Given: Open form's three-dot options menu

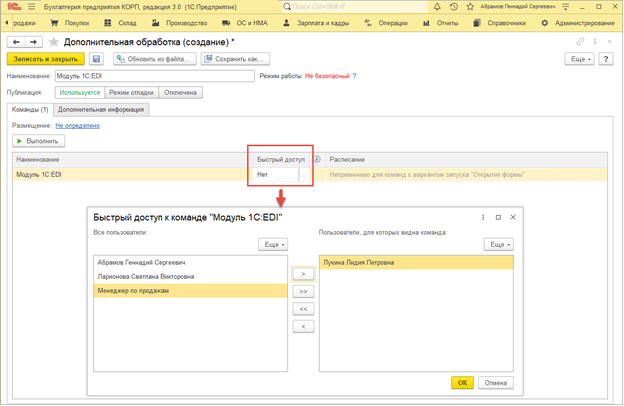Looking at the screenshot, I should [595, 41].
